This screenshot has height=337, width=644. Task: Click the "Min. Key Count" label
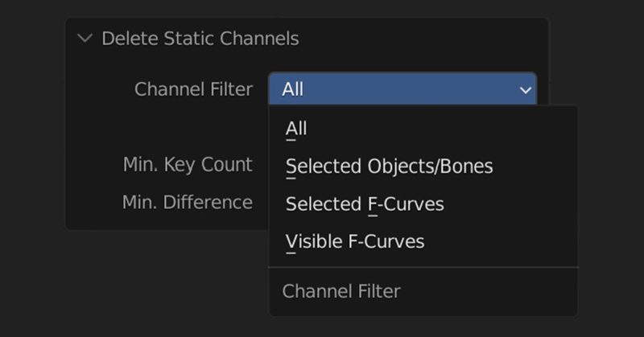(x=188, y=165)
